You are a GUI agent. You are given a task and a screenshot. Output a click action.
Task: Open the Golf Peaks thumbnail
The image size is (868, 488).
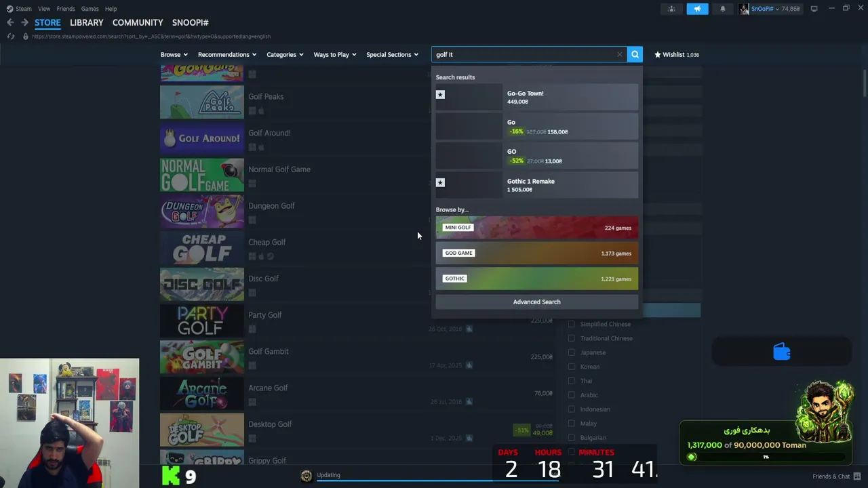point(202,102)
